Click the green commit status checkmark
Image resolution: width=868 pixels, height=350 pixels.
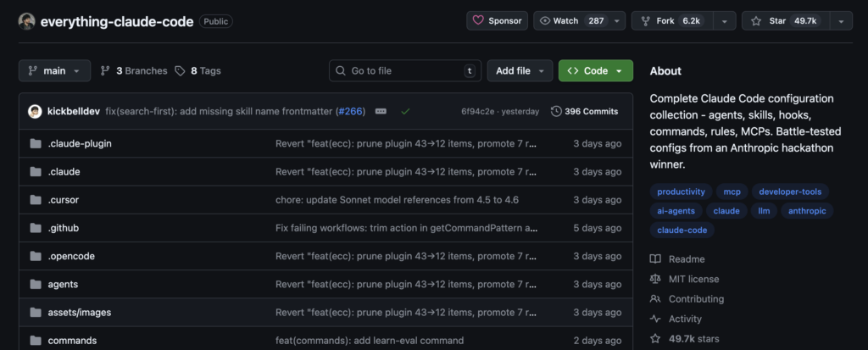[406, 111]
